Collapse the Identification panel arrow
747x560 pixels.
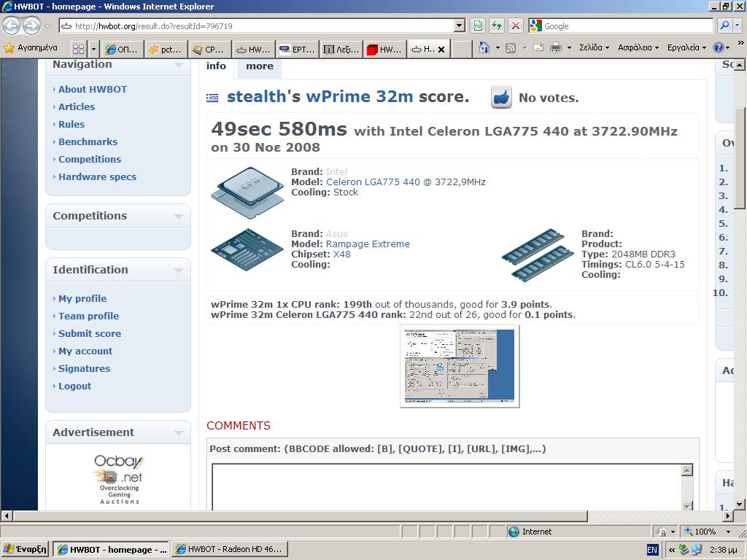[179, 271]
